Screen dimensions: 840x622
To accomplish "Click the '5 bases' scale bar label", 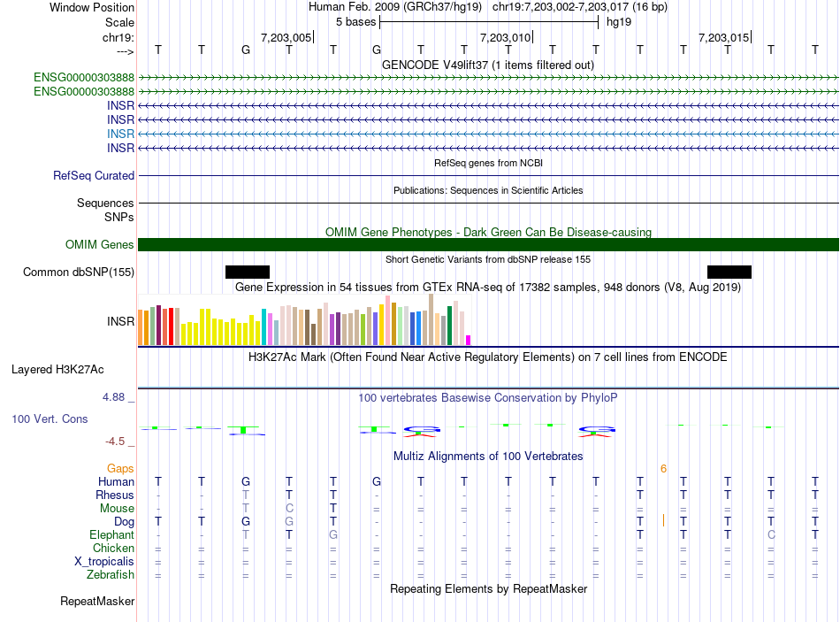I will coord(355,22).
